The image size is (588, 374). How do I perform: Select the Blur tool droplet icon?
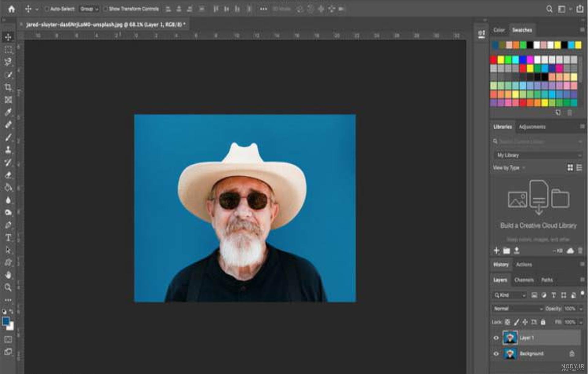8,200
